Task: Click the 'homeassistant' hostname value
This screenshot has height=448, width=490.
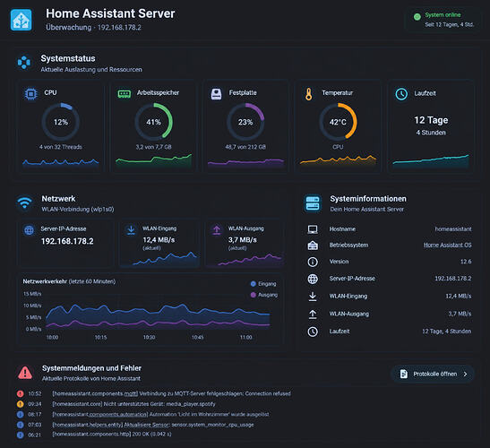Action: click(x=453, y=228)
